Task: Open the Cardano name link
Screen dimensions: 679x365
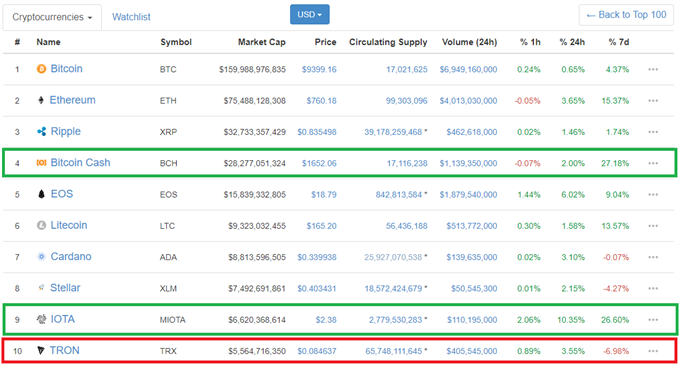Action: pyautogui.click(x=71, y=256)
